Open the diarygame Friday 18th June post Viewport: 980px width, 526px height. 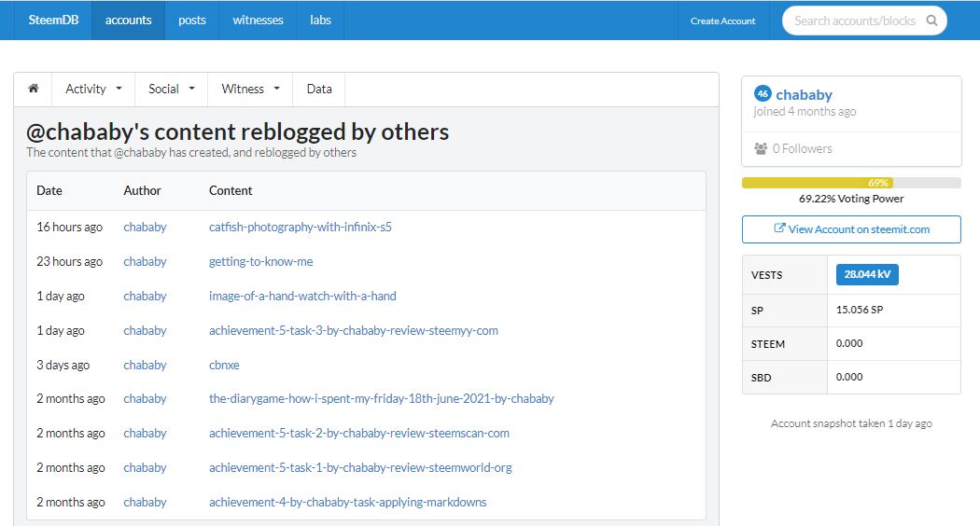[381, 398]
